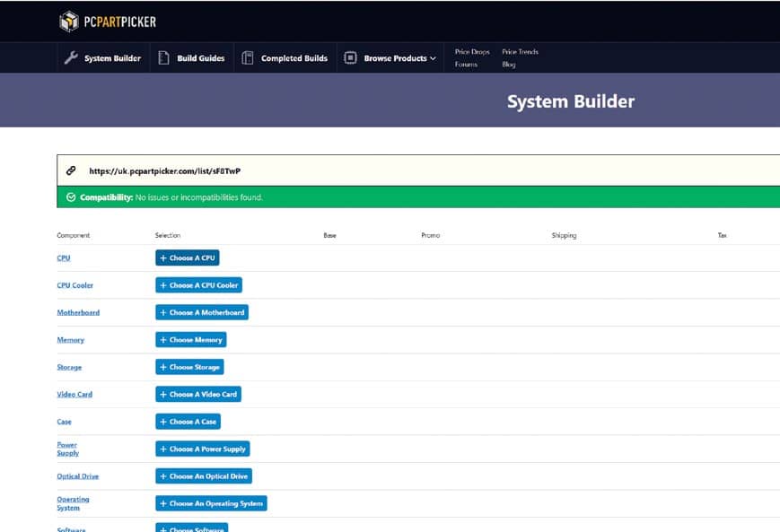Click the Choose A Motherboard button
Image resolution: width=780 pixels, height=532 pixels.
[x=202, y=313]
